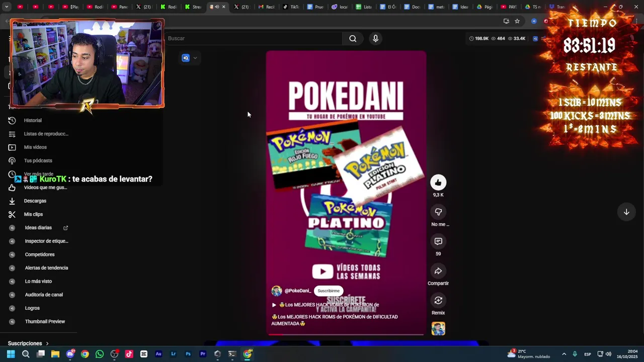Open the weather widget showing 21°C
The width and height of the screenshot is (644, 362).
[x=528, y=354]
